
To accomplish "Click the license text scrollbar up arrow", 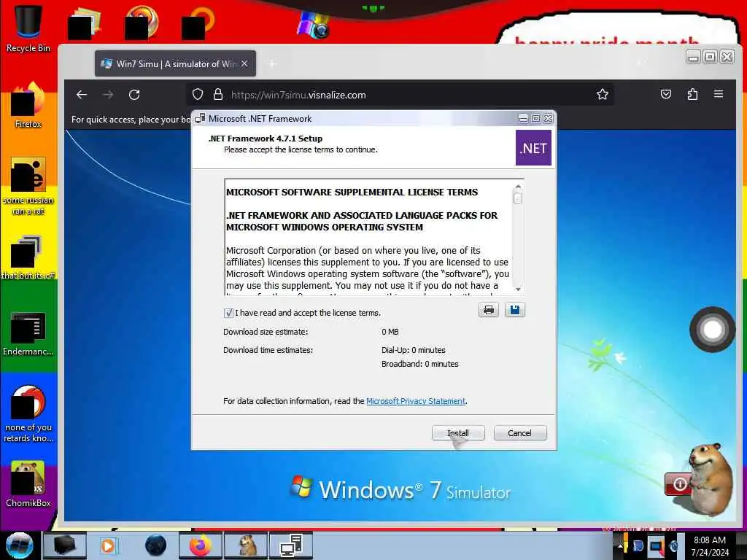I will coord(518,186).
